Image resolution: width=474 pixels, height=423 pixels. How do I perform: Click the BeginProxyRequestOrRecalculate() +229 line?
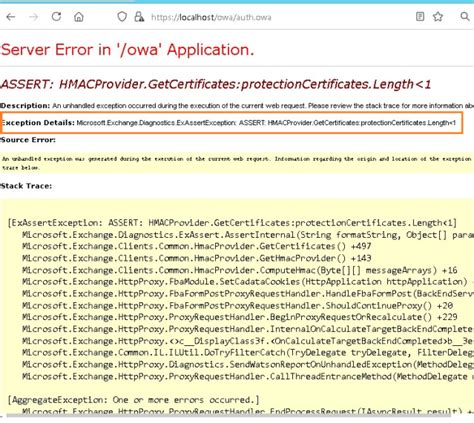click(240, 317)
